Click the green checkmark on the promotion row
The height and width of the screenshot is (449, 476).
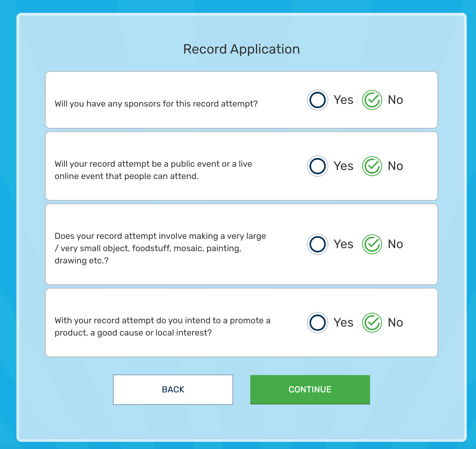pyautogui.click(x=372, y=323)
